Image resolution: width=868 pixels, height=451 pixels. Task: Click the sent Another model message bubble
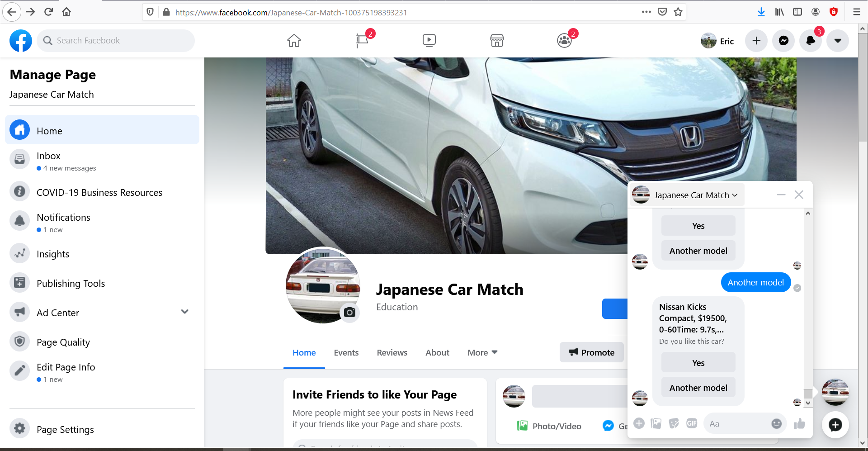755,282
